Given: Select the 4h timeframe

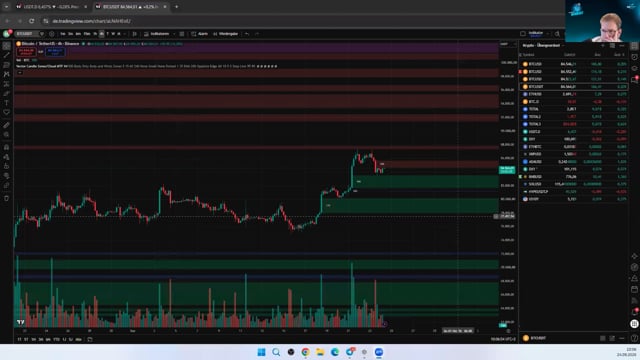Looking at the screenshot, I should point(102,34).
